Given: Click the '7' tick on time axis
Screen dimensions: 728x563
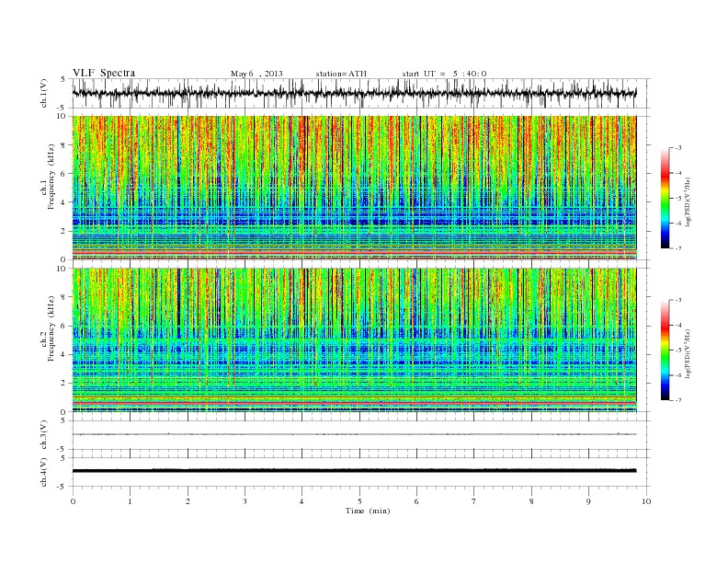Looking at the screenshot, I should click(474, 501).
